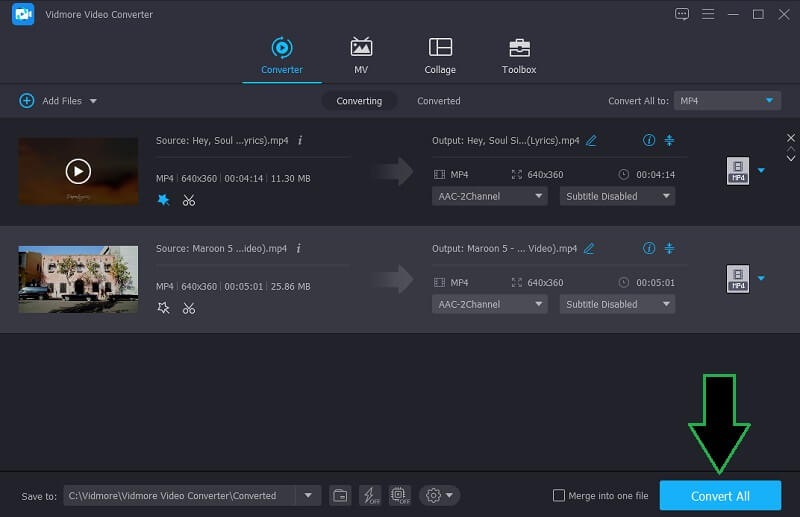Show output info for Maroon 5 video
Image resolution: width=800 pixels, height=517 pixels.
pyautogui.click(x=649, y=249)
